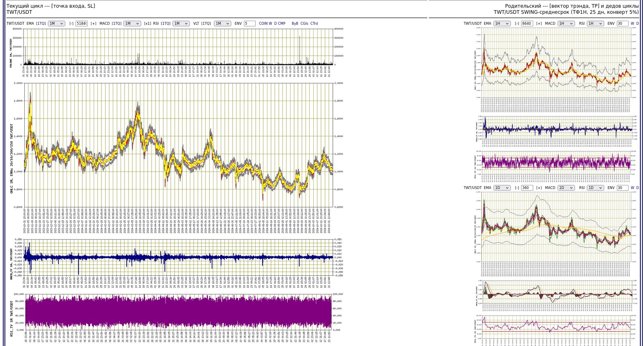The width and height of the screenshot is (644, 346).
Task: Click the bar count field showing 8640
Action: coord(527,24)
